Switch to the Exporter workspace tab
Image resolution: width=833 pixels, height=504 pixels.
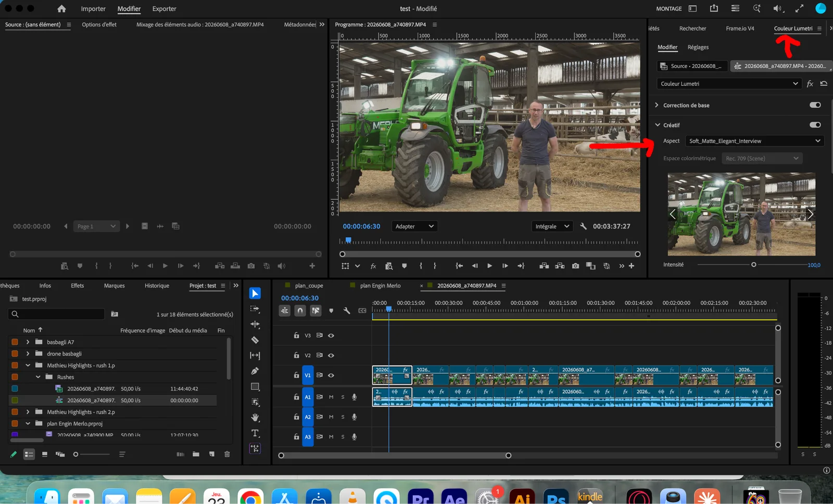[164, 9]
